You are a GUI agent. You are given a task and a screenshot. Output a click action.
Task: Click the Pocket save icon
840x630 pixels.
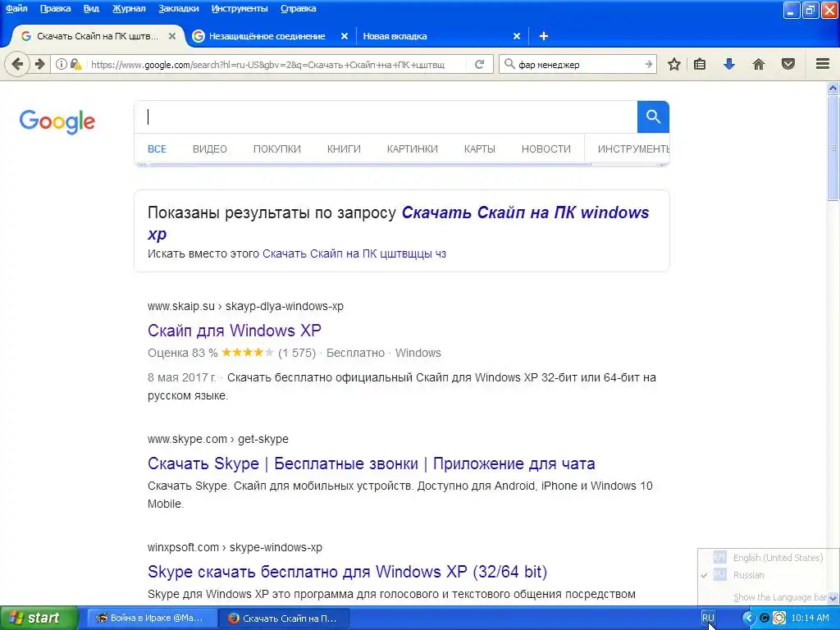[x=788, y=64]
